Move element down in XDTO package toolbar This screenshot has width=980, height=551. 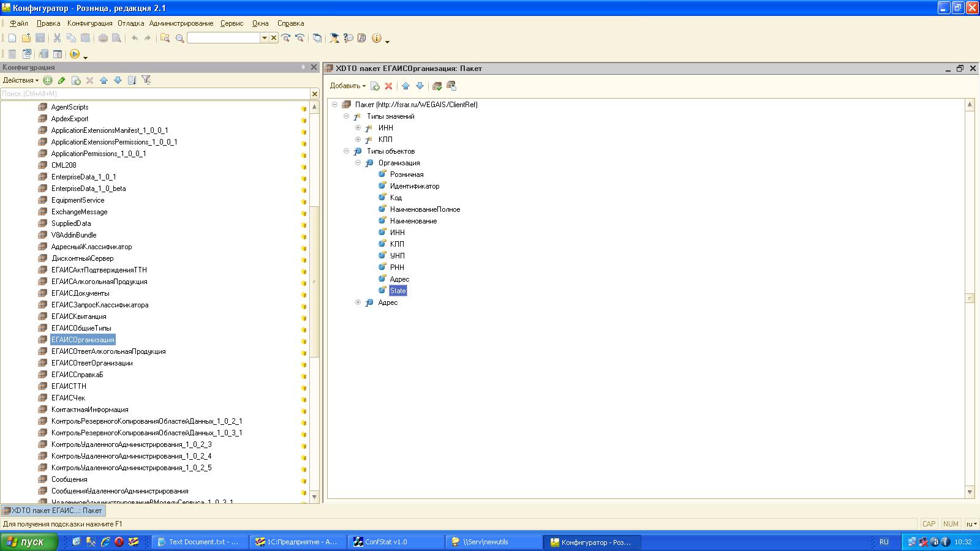tap(420, 86)
